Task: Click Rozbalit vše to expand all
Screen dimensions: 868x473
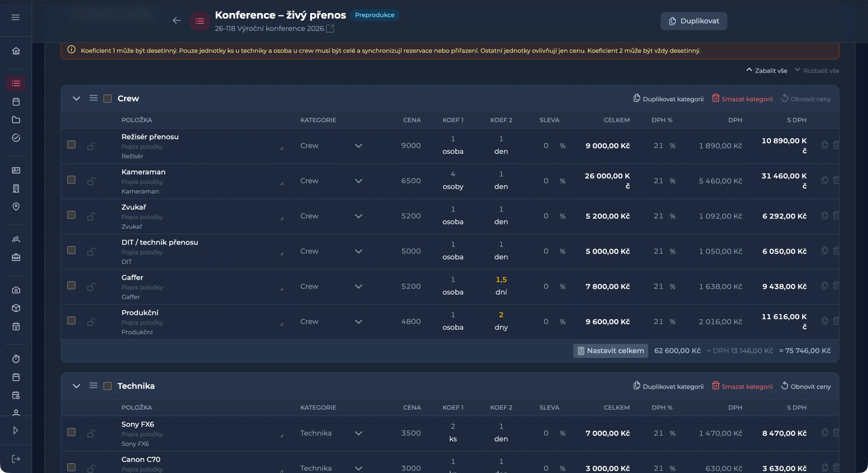Action: pyautogui.click(x=817, y=71)
